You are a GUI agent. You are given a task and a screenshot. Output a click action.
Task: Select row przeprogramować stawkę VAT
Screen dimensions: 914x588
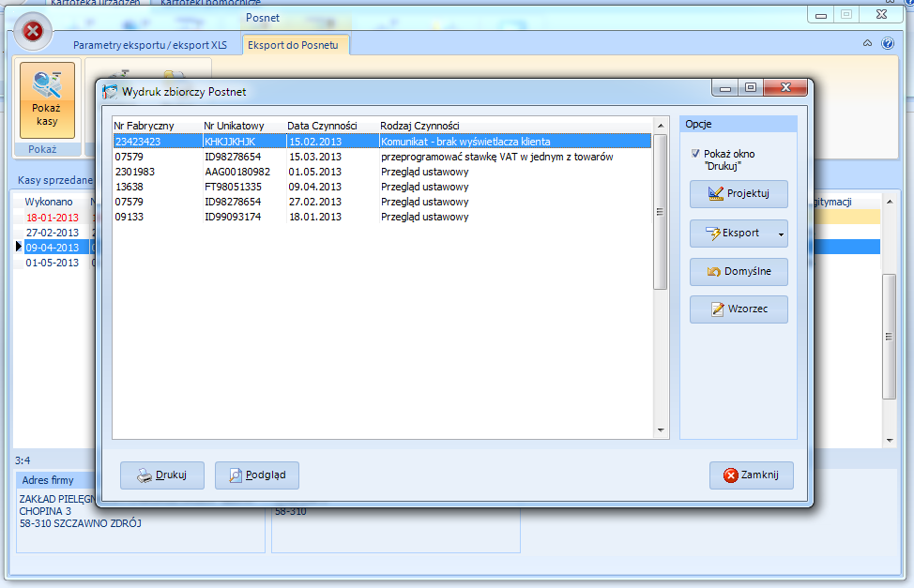[382, 157]
